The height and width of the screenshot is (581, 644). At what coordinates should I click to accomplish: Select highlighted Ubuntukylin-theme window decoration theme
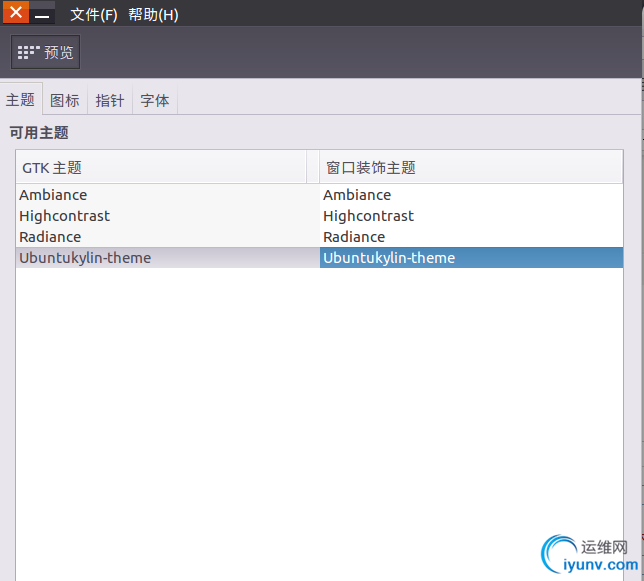(471, 257)
